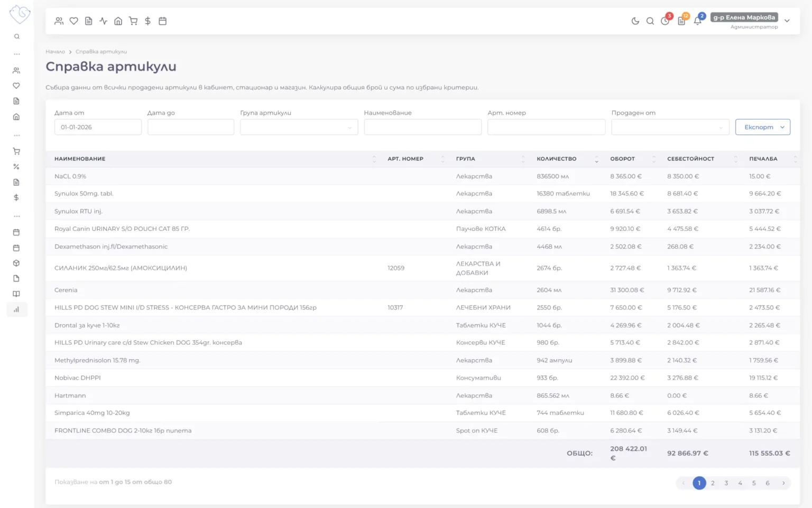Open the Експорт dropdown button
The height and width of the screenshot is (508, 812).
[763, 127]
